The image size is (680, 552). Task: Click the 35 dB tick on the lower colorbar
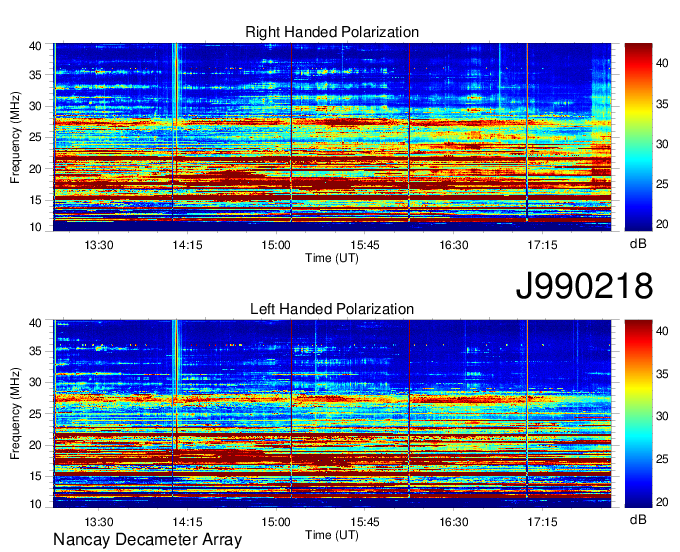tap(662, 374)
